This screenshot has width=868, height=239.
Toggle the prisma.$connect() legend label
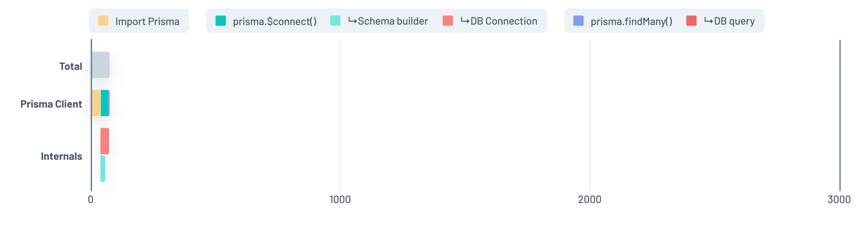275,21
